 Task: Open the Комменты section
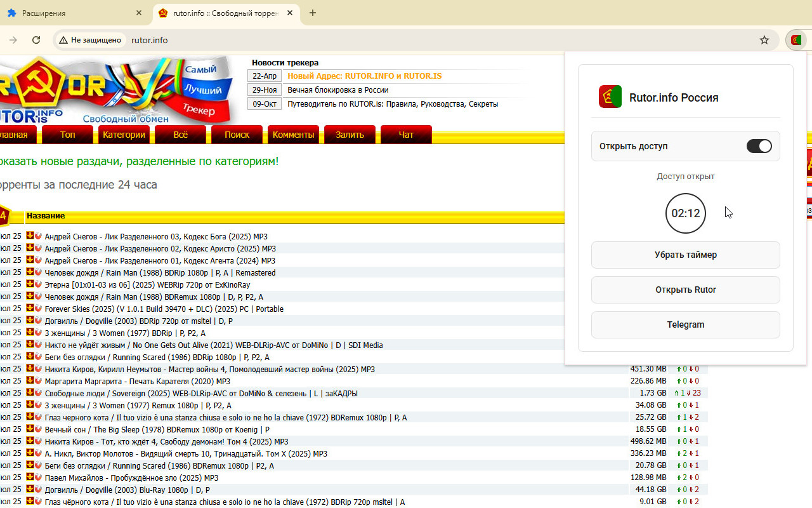[293, 135]
